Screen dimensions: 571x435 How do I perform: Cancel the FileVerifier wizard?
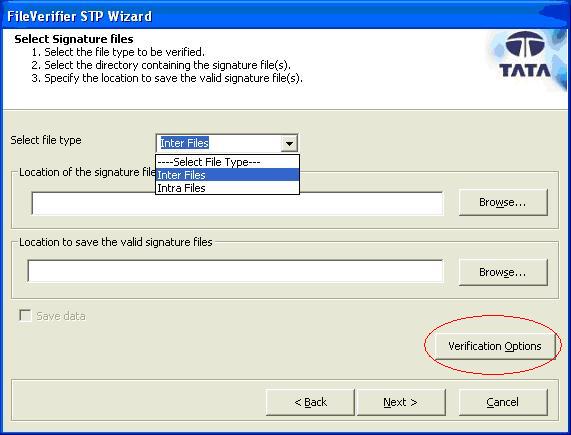point(503,402)
